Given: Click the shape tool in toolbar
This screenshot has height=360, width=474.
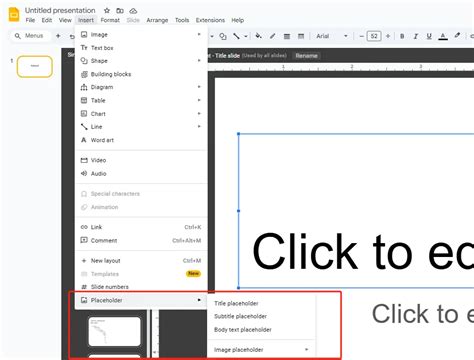Looking at the screenshot, I should pos(223,36).
